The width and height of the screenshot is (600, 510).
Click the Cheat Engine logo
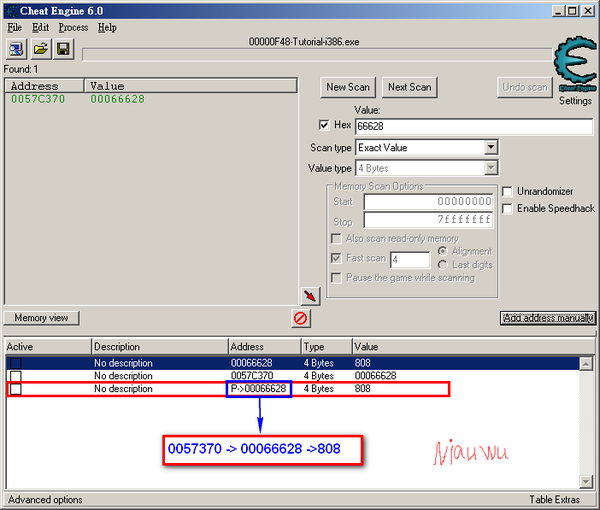[x=575, y=64]
